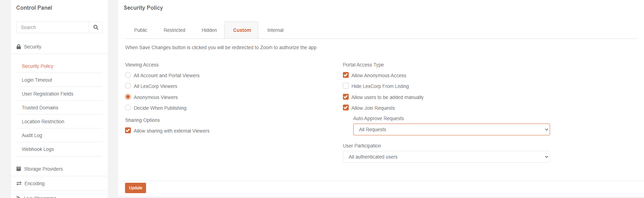This screenshot has height=198, width=644.
Task: Uncheck Allow Anonymous Access checkbox
Action: click(x=346, y=75)
